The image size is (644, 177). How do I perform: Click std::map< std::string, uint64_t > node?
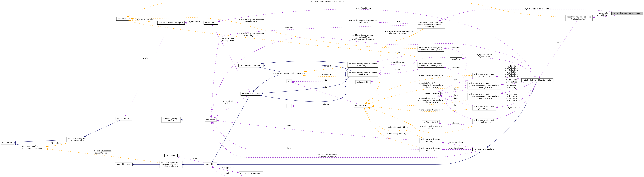point(431,141)
